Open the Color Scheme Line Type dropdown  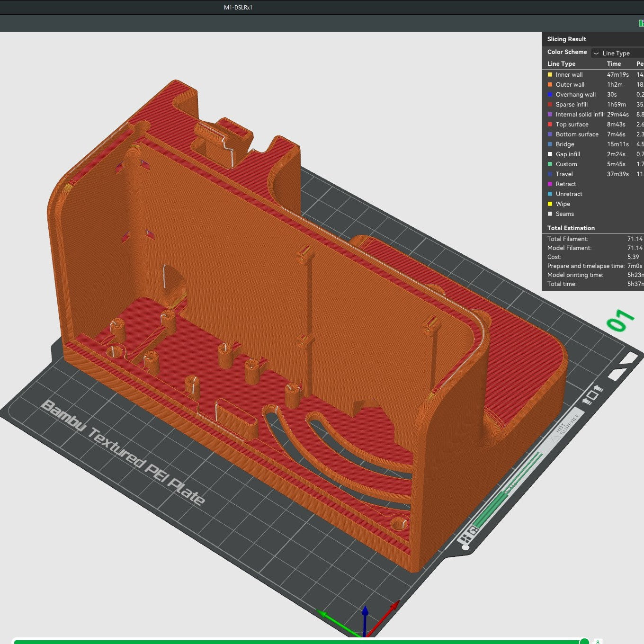(x=616, y=53)
